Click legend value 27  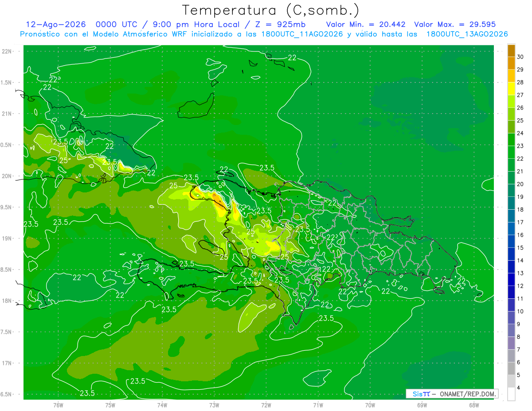tap(520, 95)
